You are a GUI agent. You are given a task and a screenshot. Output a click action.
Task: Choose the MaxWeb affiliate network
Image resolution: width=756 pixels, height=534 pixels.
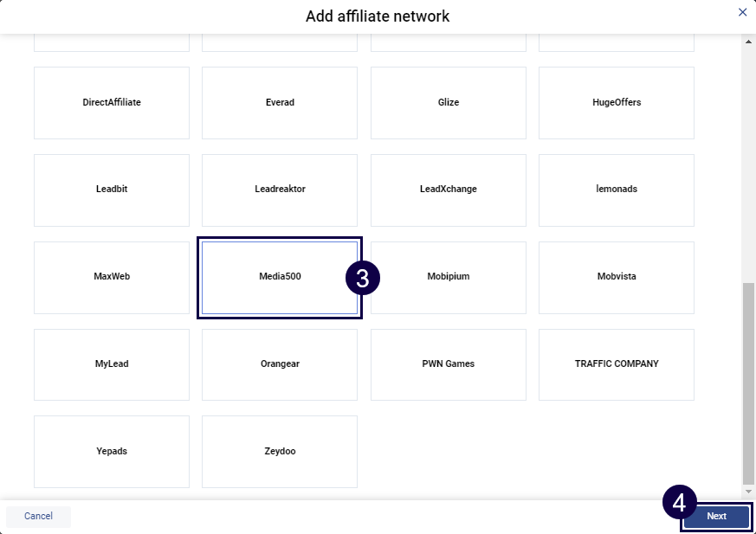[112, 277]
